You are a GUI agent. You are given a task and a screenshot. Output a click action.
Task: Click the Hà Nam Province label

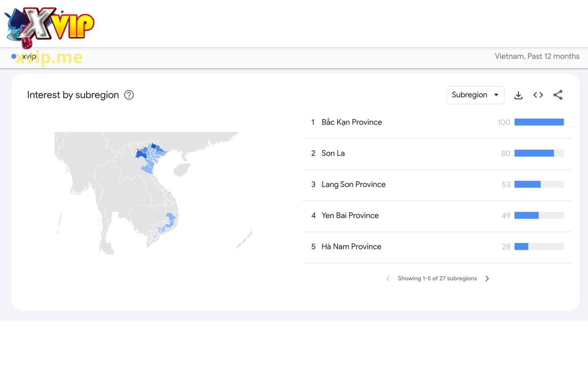click(351, 246)
